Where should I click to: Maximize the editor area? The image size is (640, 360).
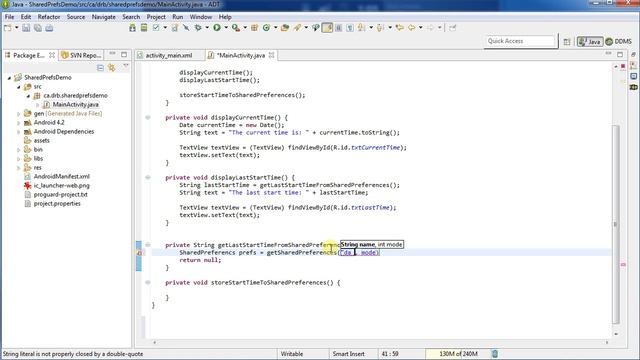click(x=620, y=54)
